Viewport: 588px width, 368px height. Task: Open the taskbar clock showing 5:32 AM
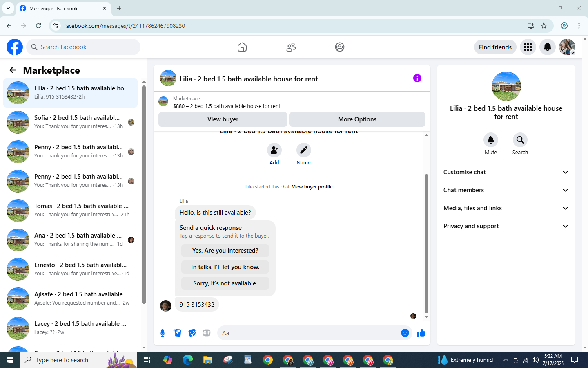point(553,360)
